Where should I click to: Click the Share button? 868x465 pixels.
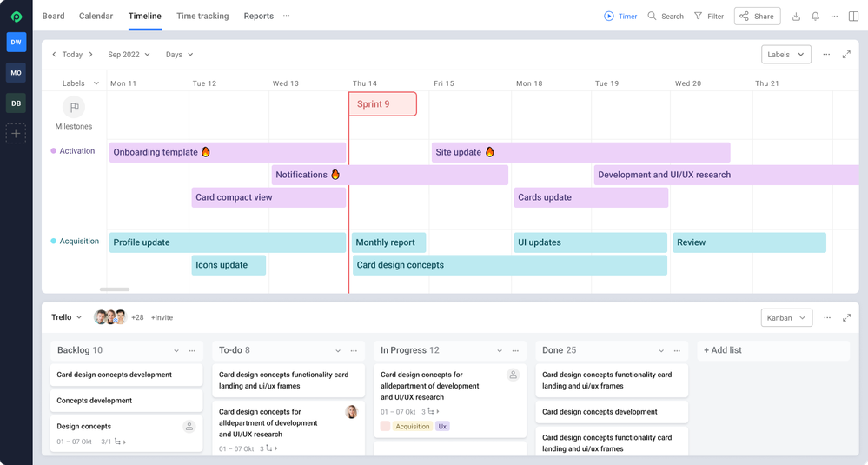758,16
